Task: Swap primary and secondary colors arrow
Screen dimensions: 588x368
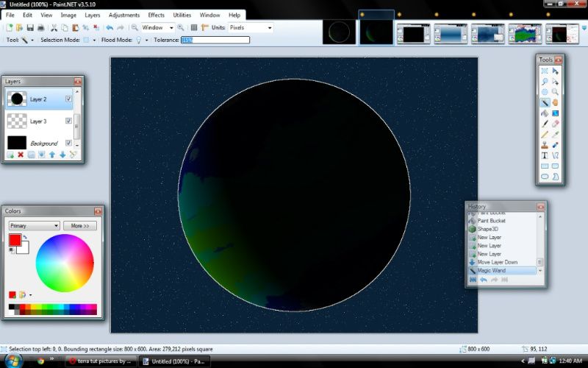Action: pos(25,237)
